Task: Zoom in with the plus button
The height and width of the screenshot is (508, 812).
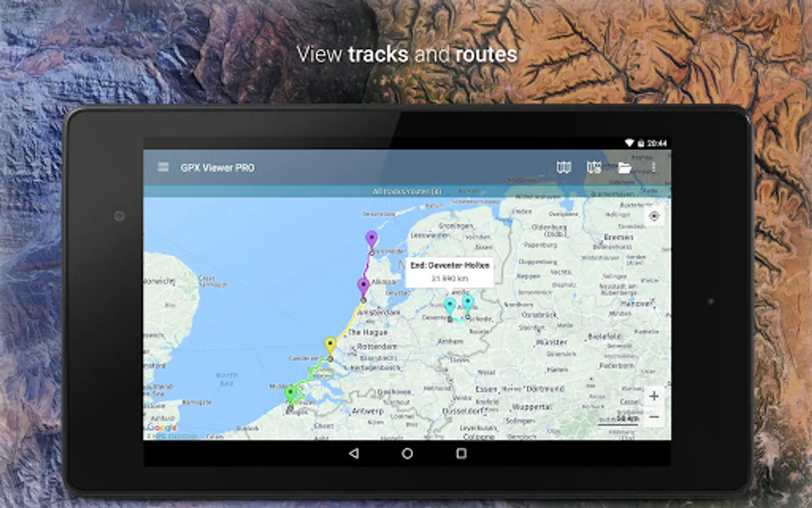Action: tap(654, 396)
